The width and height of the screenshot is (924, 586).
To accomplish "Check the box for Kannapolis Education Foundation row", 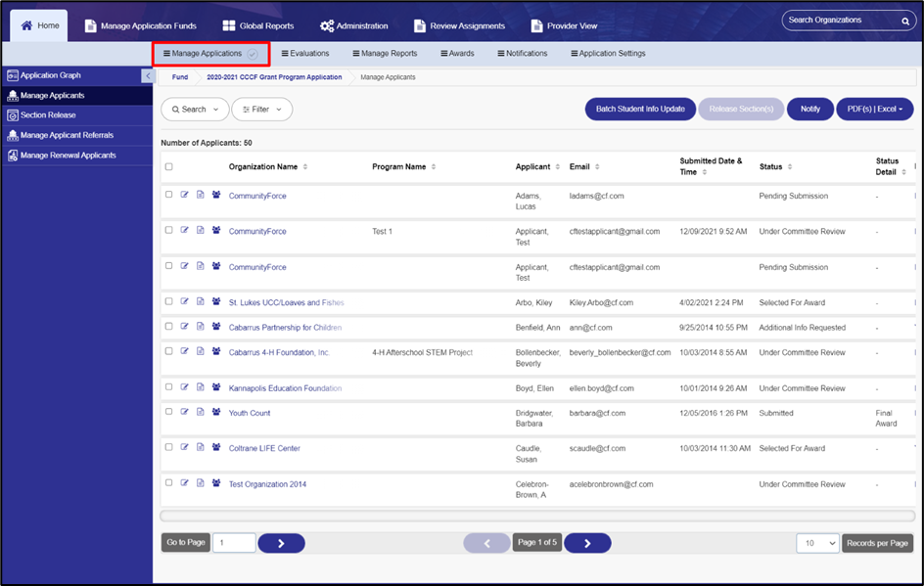I will [x=169, y=387].
